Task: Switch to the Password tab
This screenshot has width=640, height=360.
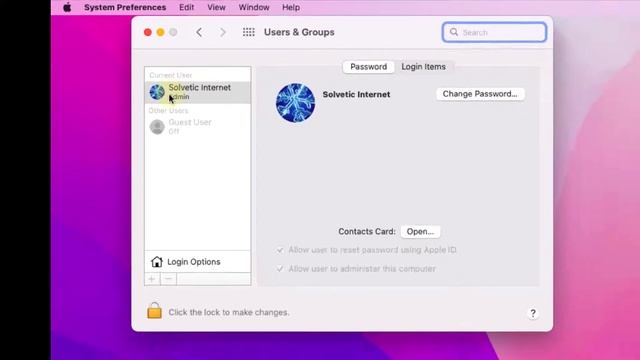Action: 369,67
